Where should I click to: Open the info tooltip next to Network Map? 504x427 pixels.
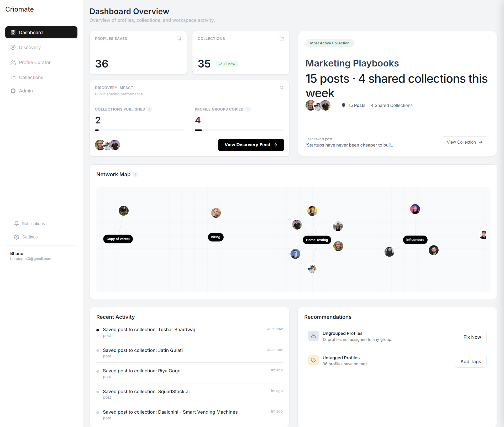[x=136, y=174]
